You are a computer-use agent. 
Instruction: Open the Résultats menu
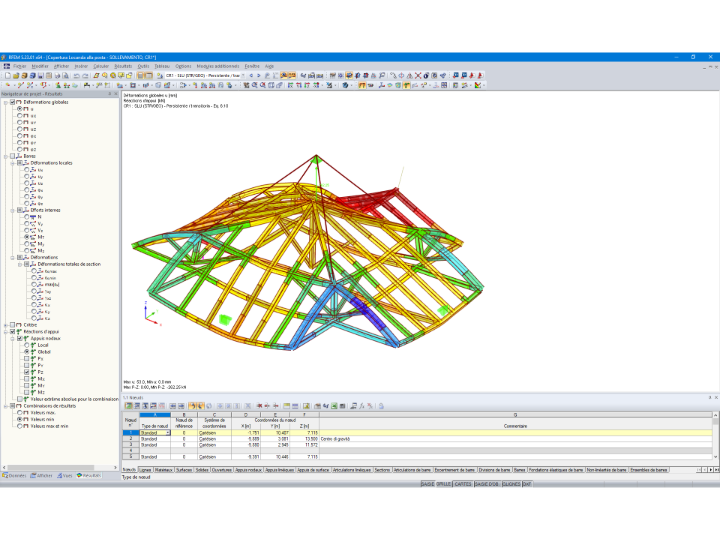tap(123, 66)
